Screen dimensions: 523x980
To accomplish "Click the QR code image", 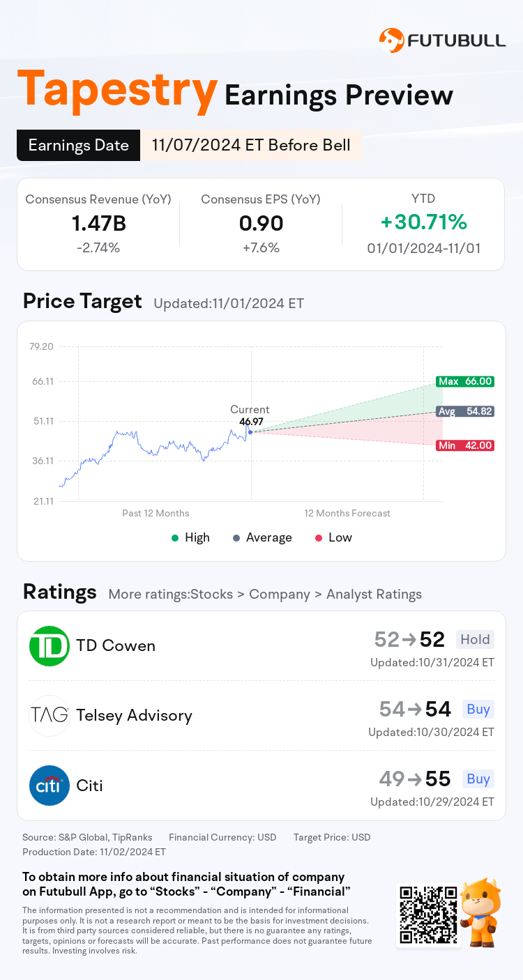I will [428, 914].
